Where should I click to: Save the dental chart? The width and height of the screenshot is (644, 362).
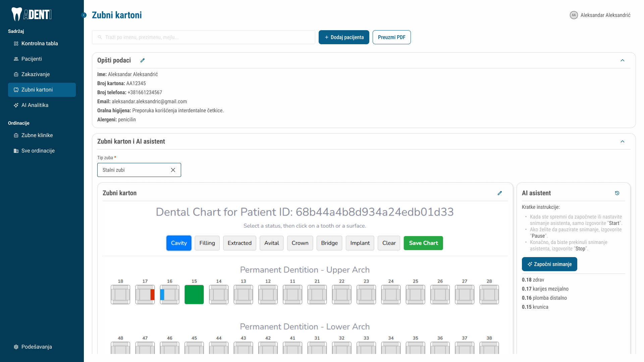tap(423, 243)
